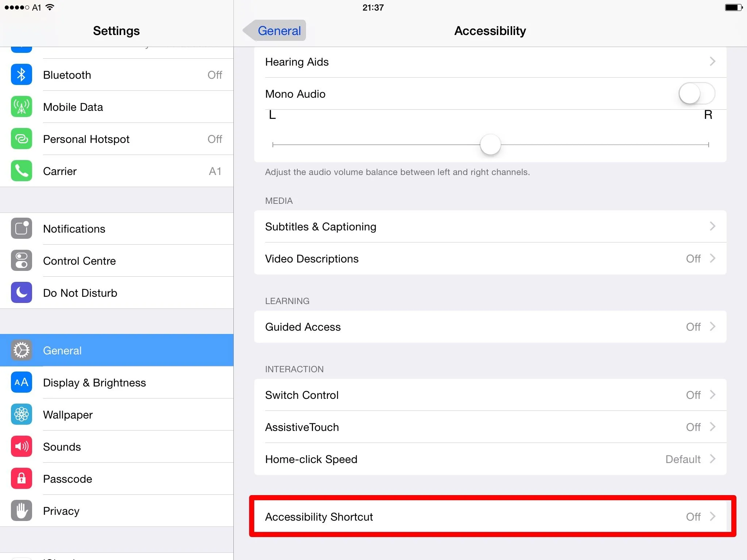Enable the Mono Audio switch
The image size is (747, 560).
coord(696,94)
